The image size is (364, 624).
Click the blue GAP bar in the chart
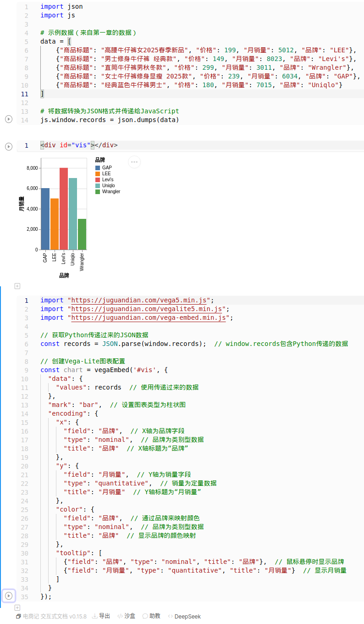(45, 219)
